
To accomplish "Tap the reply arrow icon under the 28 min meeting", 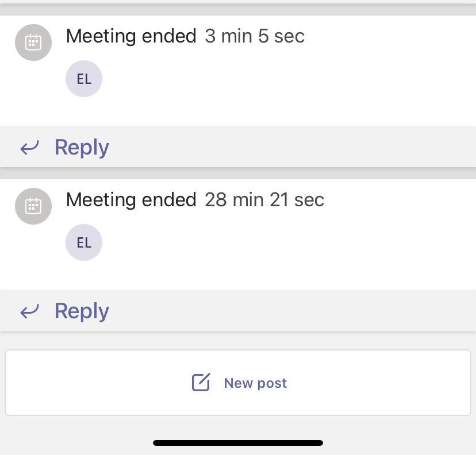I will tap(30, 311).
